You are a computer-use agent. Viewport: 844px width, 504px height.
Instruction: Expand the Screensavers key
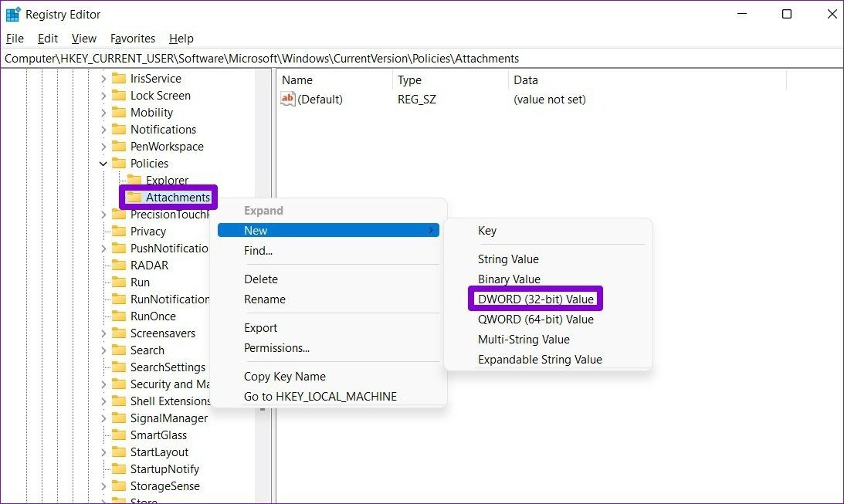point(103,333)
